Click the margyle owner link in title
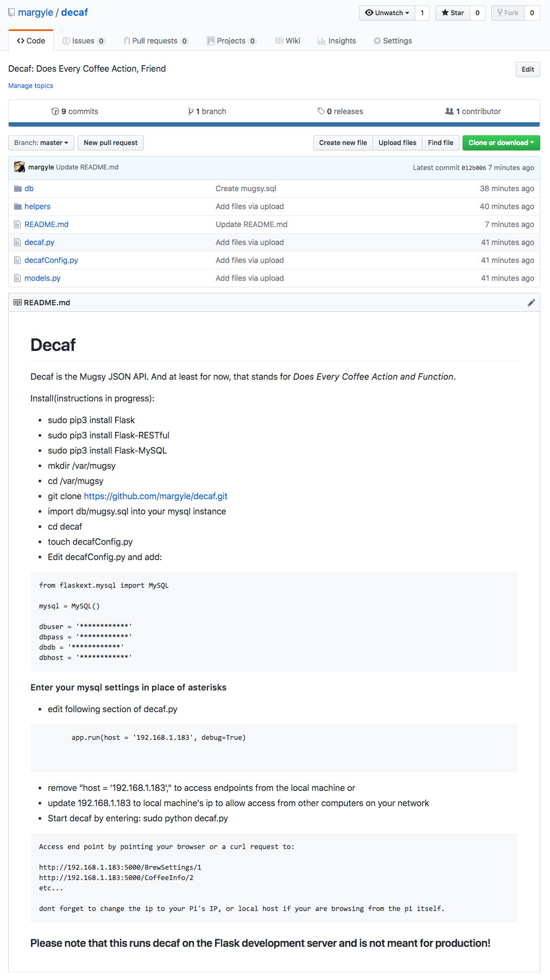550x980 pixels. pyautogui.click(x=35, y=12)
